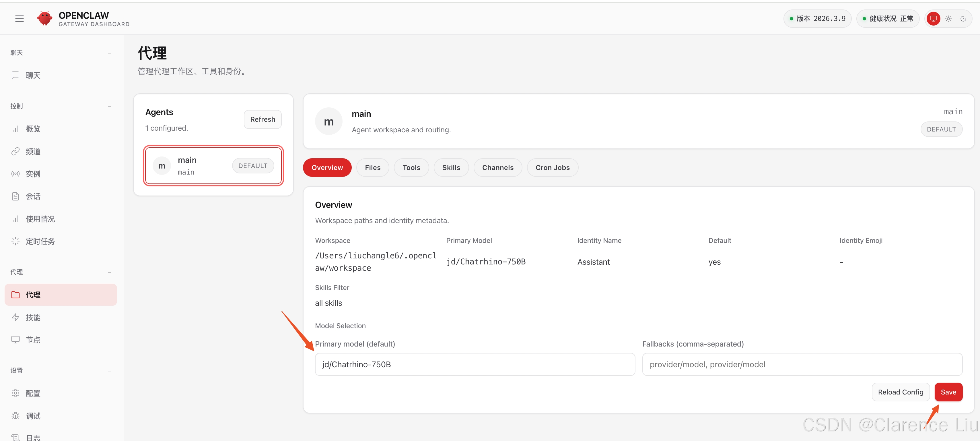
Task: Open the hamburger menu icon
Action: [x=20, y=19]
